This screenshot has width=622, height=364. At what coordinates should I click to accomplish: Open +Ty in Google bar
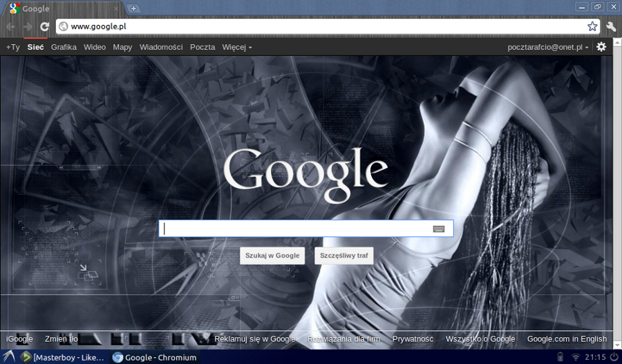click(12, 47)
